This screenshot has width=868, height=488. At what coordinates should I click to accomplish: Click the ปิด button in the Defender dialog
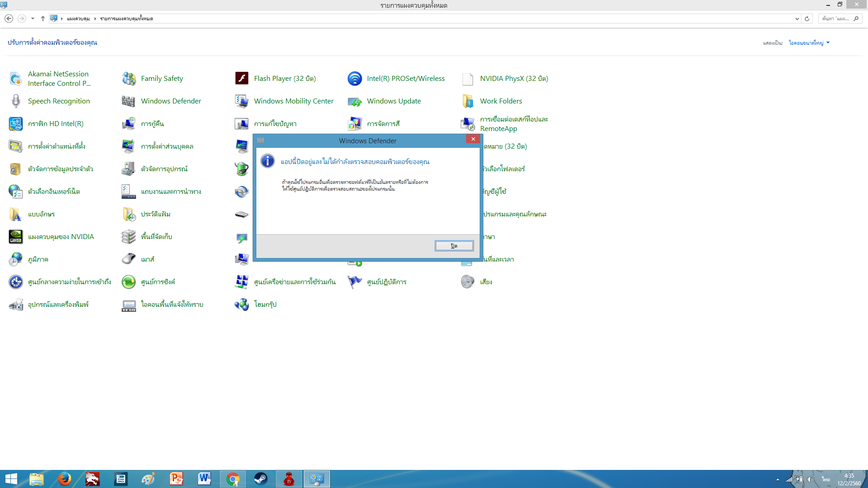click(454, 246)
